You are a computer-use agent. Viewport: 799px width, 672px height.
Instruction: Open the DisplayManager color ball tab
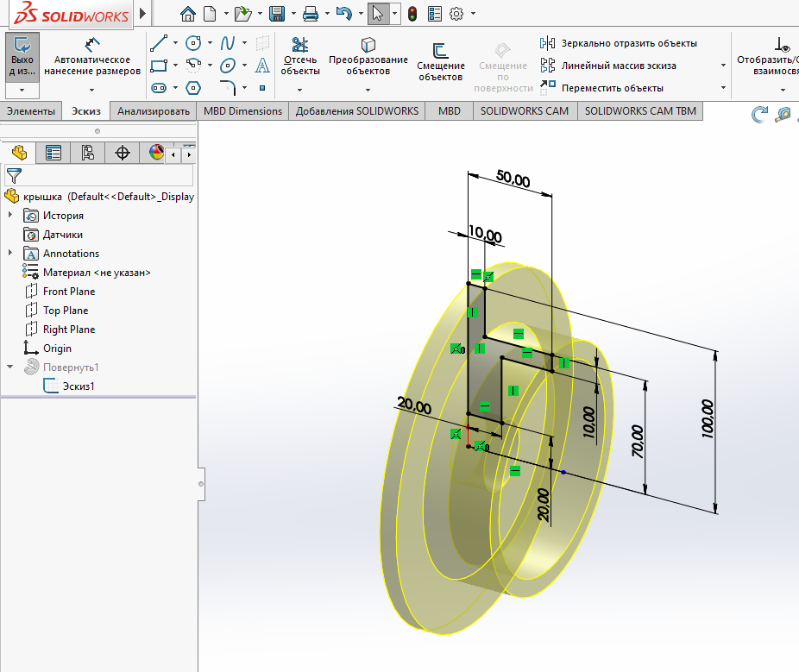(156, 153)
